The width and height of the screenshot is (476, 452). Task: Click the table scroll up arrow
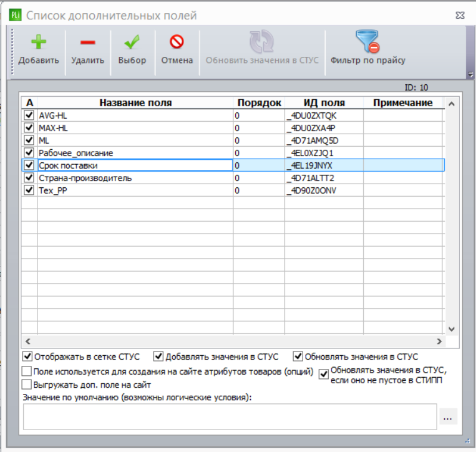[x=452, y=104]
